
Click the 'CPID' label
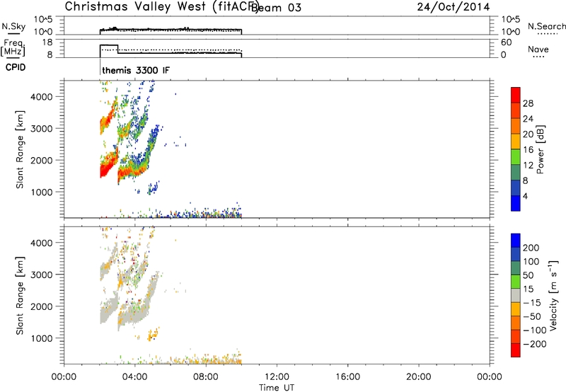coord(16,67)
